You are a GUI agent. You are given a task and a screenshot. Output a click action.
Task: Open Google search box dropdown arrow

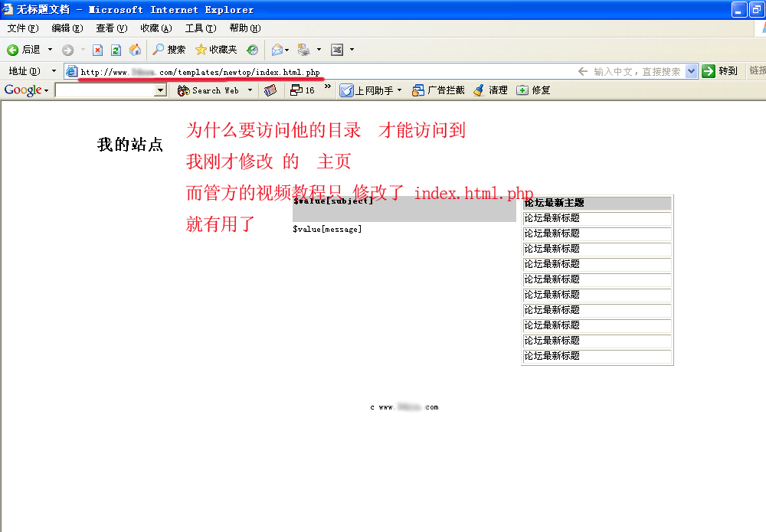click(x=161, y=90)
